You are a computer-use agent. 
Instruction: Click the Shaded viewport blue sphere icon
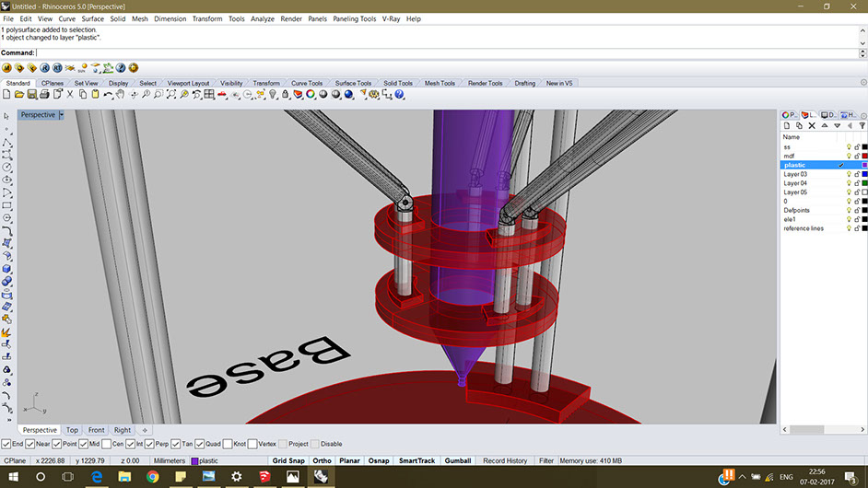348,95
